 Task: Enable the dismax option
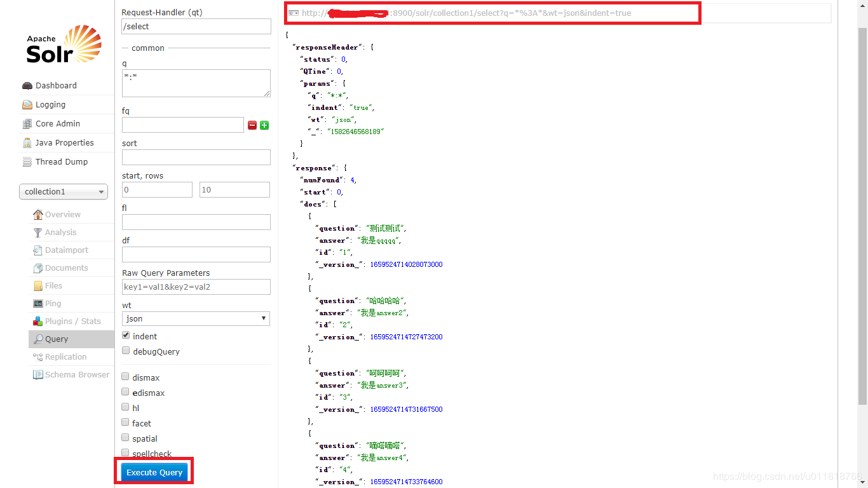pyautogui.click(x=126, y=377)
